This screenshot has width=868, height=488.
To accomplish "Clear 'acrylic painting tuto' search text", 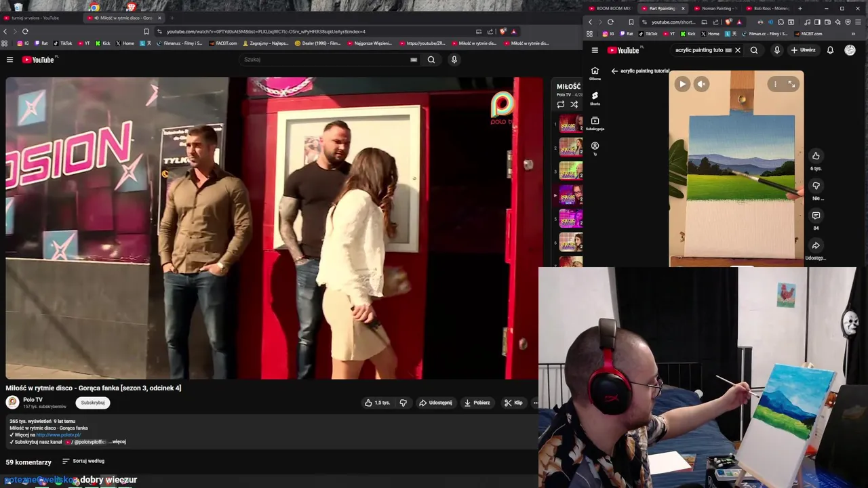I will pyautogui.click(x=738, y=50).
